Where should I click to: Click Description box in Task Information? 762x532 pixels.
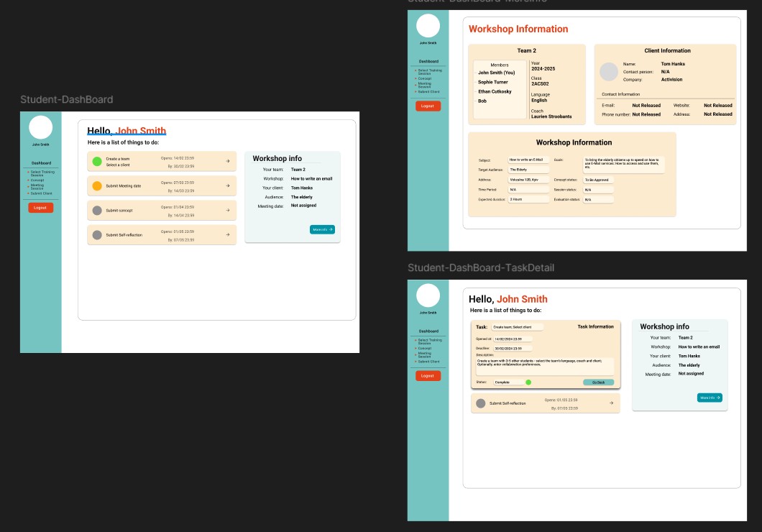[x=545, y=366]
